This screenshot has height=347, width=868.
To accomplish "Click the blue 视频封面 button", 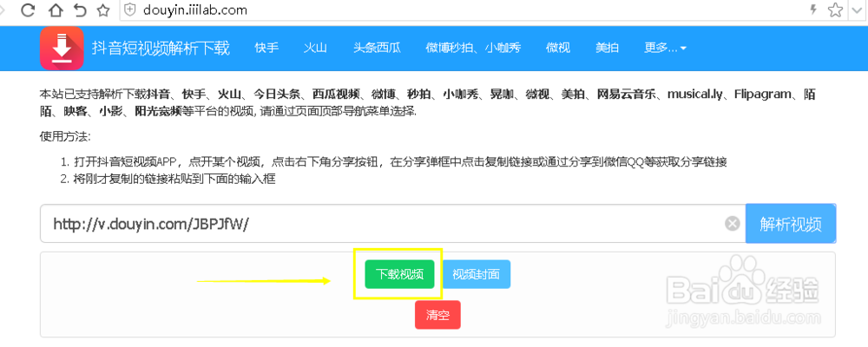I will coord(476,274).
